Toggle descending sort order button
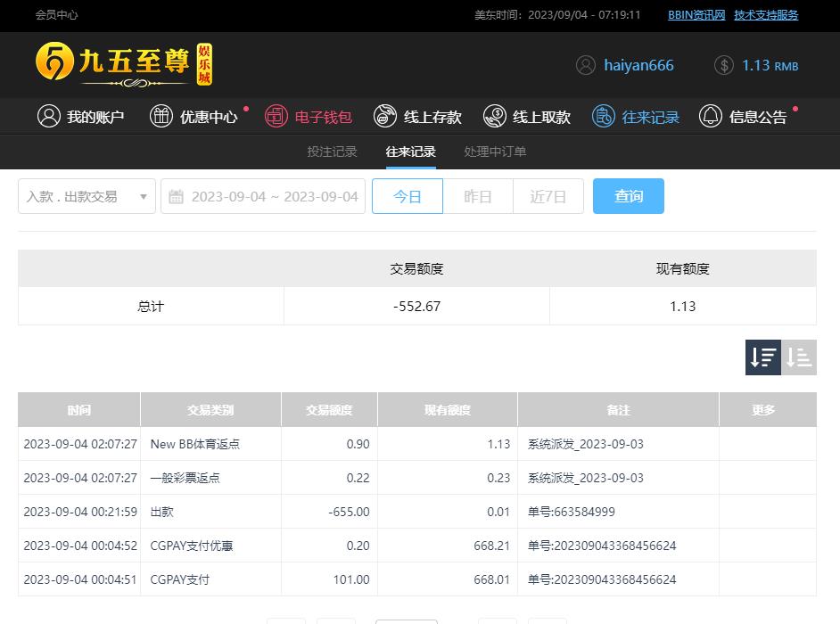 click(763, 357)
